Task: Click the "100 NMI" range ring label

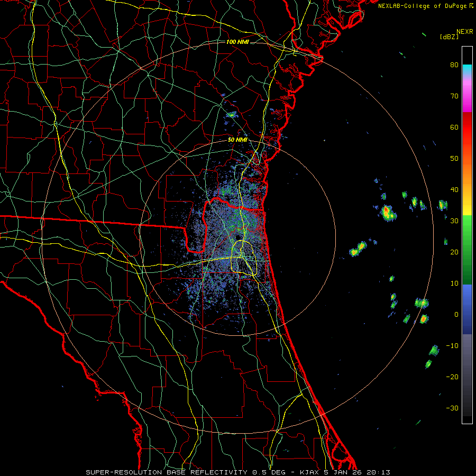Action: (x=237, y=42)
